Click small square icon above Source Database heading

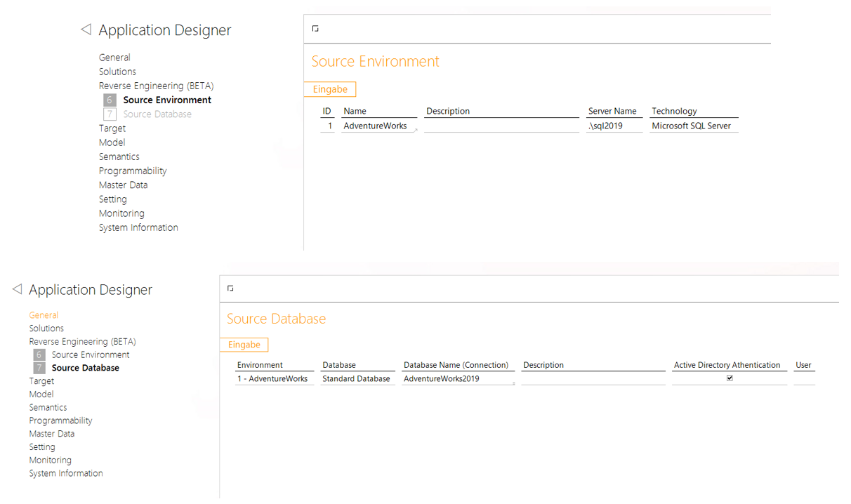tap(230, 289)
